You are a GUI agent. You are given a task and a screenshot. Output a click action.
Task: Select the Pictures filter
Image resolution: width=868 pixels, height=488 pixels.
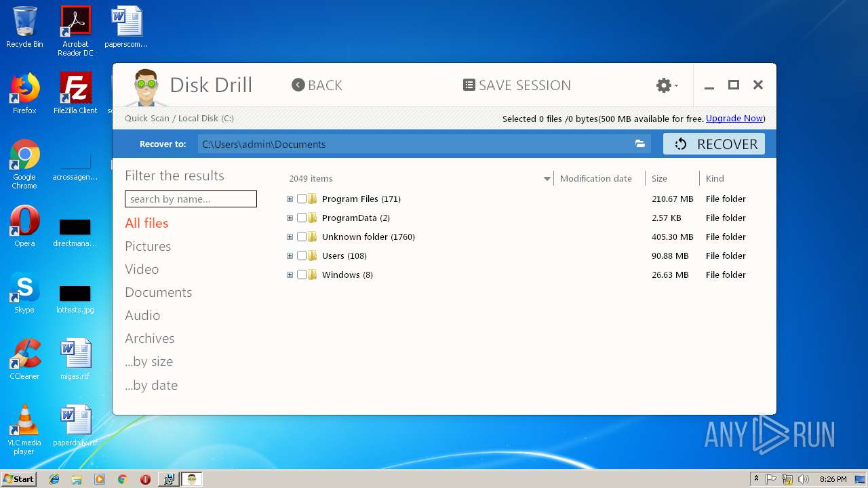[148, 246]
